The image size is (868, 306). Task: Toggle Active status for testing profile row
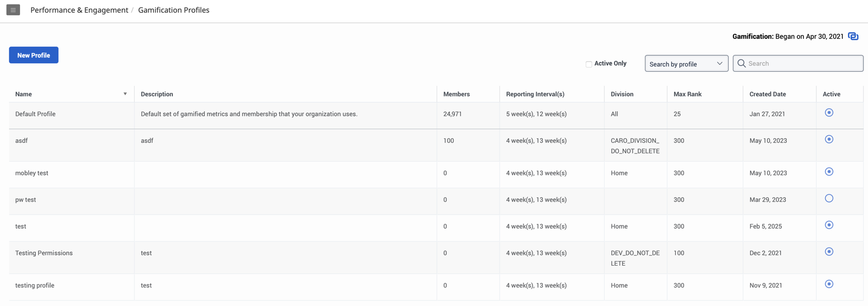(829, 284)
